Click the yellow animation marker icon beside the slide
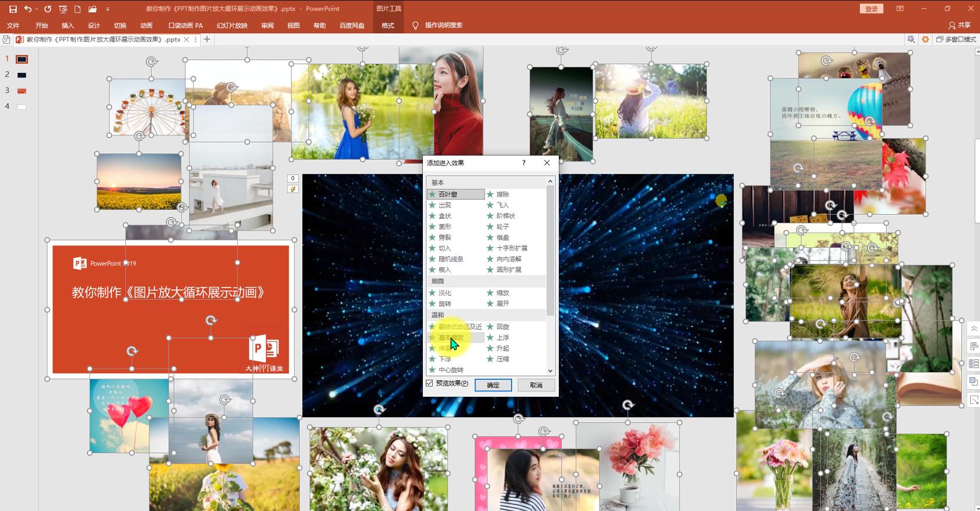Screen dimensions: 980x511 [293, 189]
